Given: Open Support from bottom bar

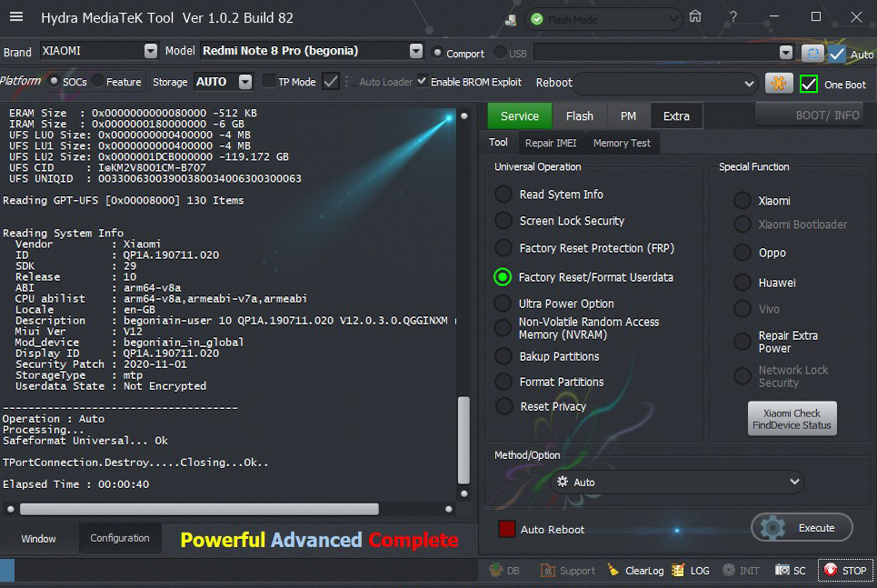Looking at the screenshot, I should click(x=568, y=570).
